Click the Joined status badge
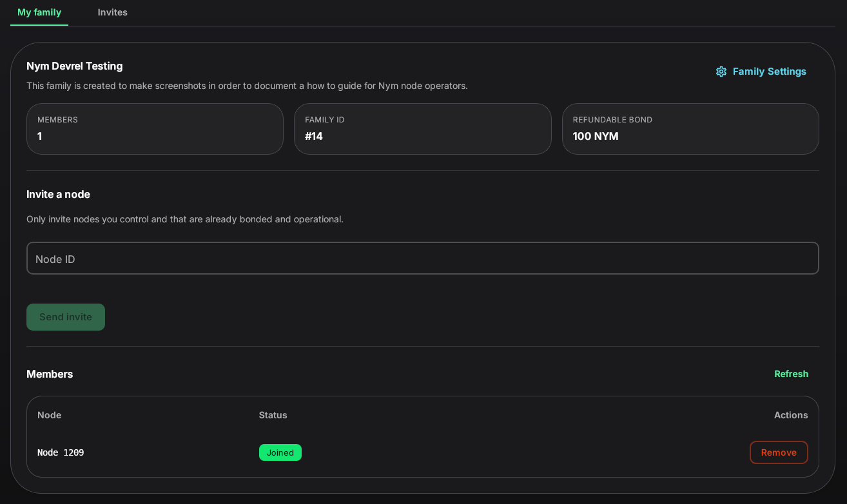Image resolution: width=847 pixels, height=504 pixels. coord(280,452)
